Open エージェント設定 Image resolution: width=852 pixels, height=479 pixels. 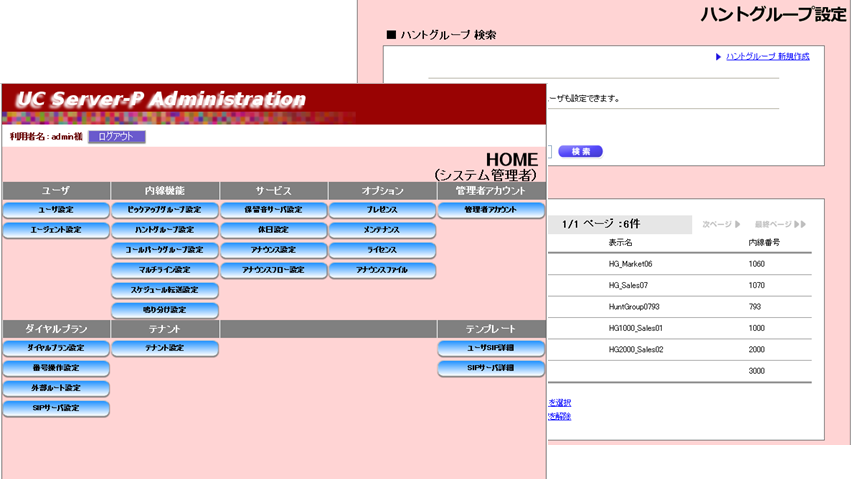coord(56,230)
